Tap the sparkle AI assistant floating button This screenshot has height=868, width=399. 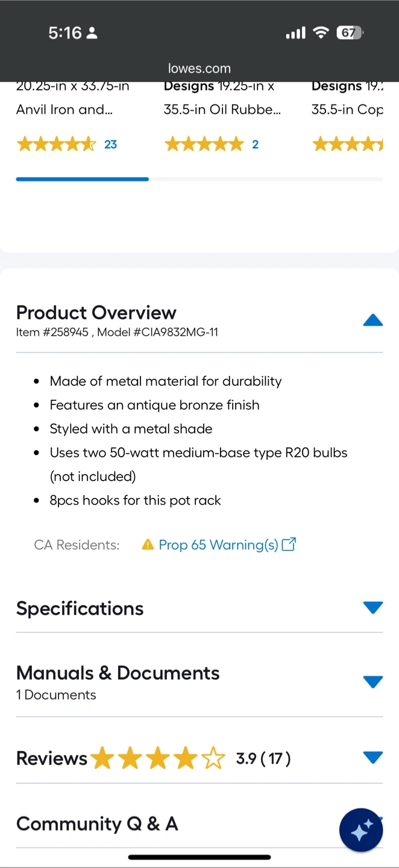(x=360, y=831)
